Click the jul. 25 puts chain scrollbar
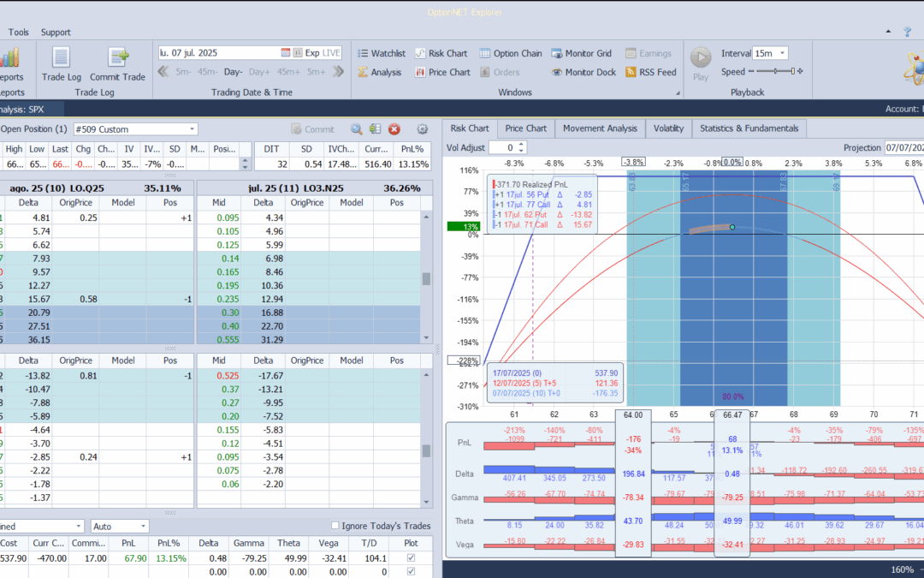924x578 pixels. 427,450
